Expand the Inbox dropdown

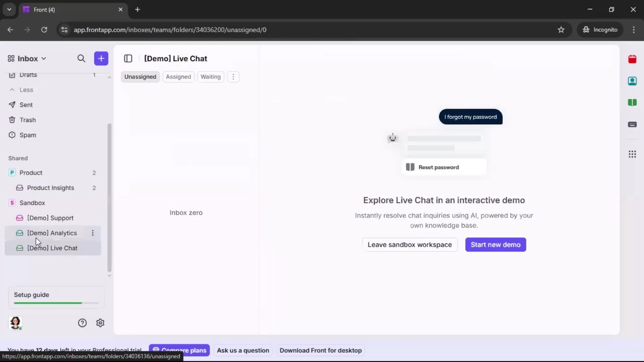(44, 58)
